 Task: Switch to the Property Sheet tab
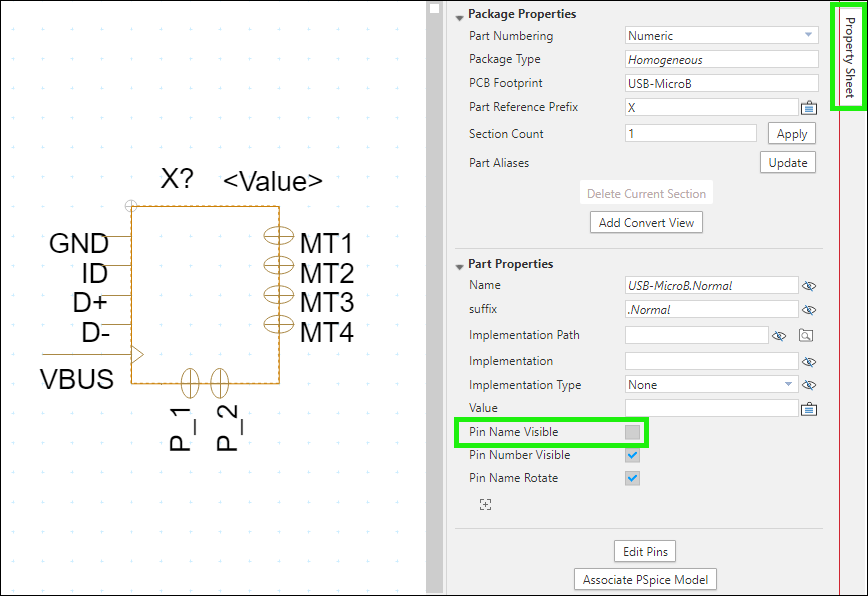pyautogui.click(x=851, y=57)
